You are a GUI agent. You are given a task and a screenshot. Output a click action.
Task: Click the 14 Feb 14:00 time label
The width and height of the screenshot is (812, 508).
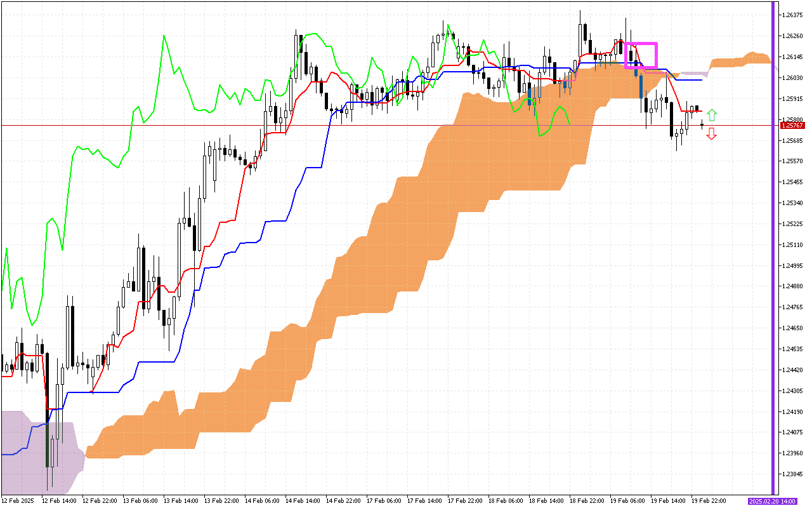tap(303, 501)
